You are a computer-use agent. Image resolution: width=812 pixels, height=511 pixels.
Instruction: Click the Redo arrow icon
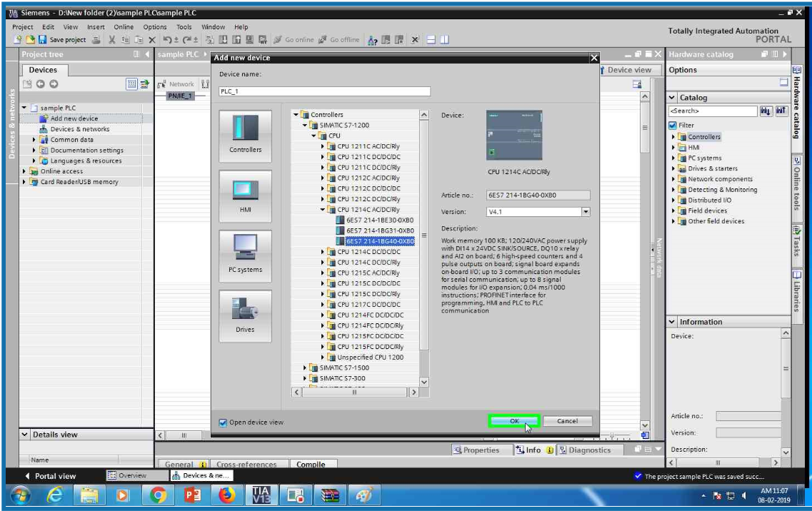pos(187,39)
